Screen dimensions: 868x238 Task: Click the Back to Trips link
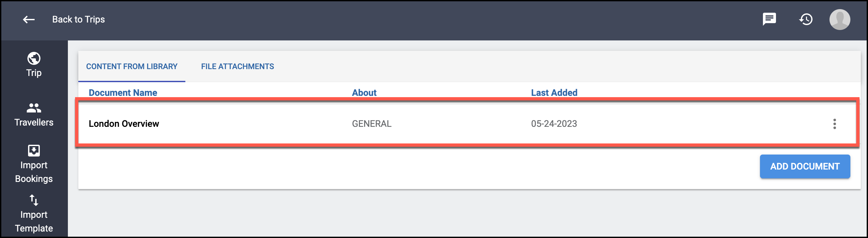79,20
